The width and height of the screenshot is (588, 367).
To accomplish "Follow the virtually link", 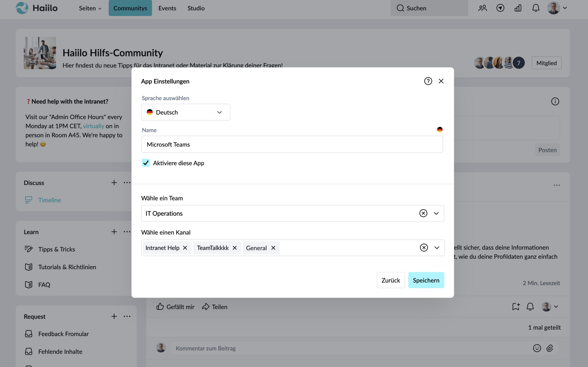I will pos(94,126).
